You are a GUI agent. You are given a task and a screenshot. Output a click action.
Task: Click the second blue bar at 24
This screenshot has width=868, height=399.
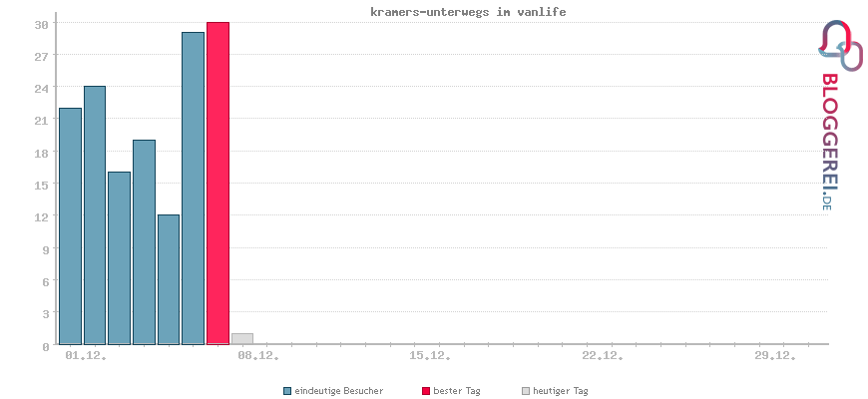click(95, 214)
